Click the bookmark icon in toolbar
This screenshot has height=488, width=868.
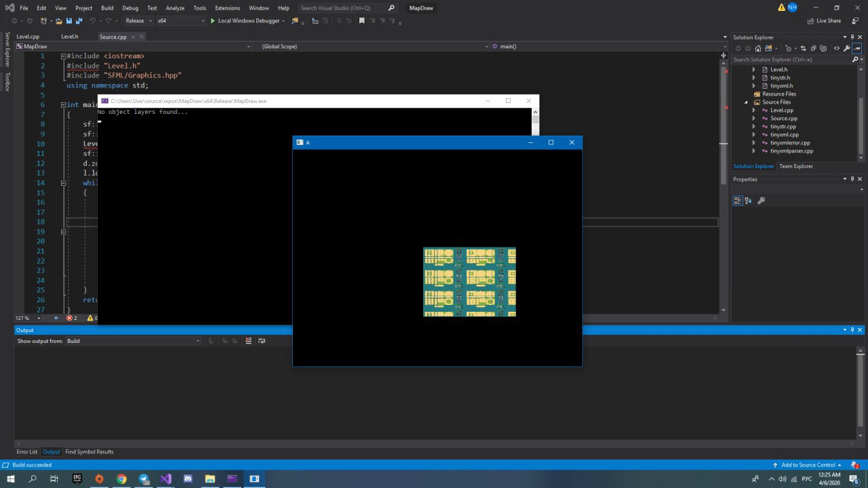[361, 21]
